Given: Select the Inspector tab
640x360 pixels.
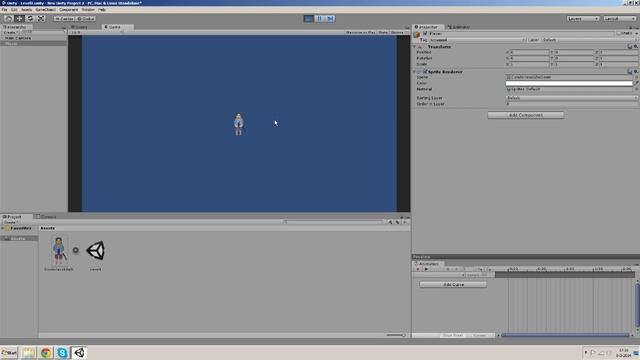Looking at the screenshot, I should click(x=427, y=27).
